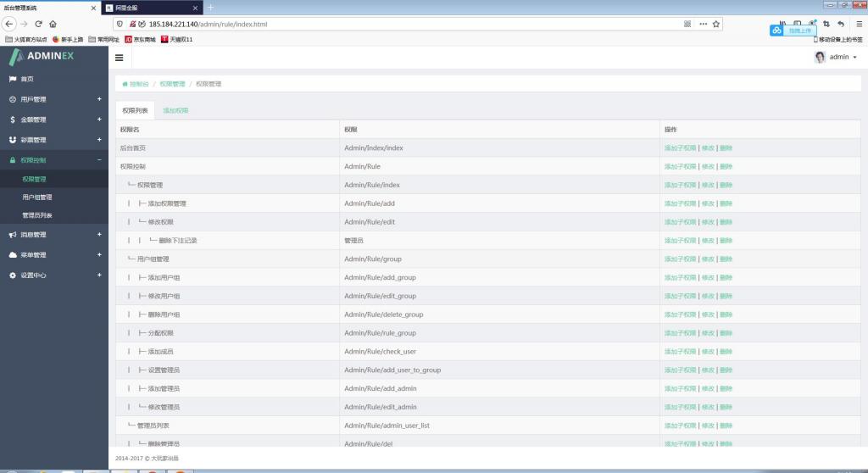Expand the 彩票管理 plus sign

click(x=99, y=140)
